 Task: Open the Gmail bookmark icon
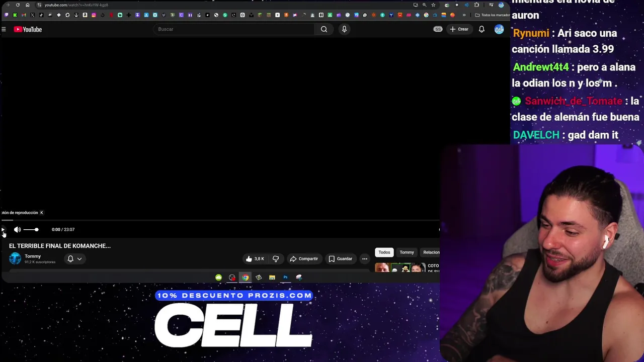point(24,15)
